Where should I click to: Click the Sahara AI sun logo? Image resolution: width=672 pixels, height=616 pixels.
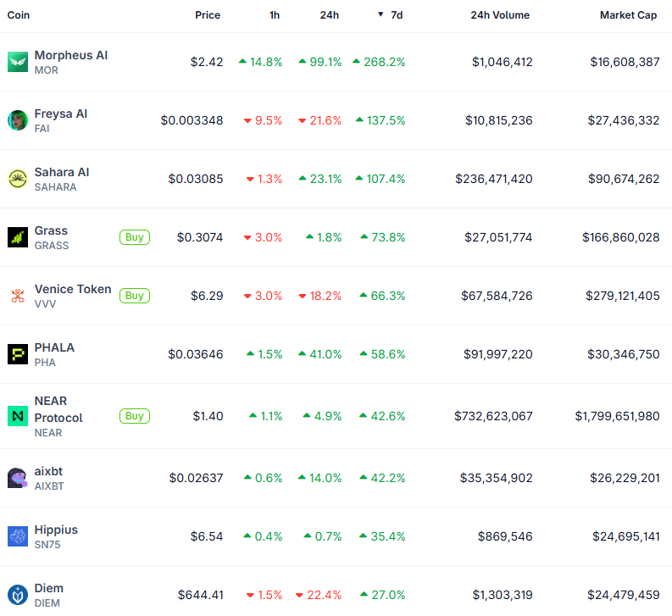tap(18, 179)
